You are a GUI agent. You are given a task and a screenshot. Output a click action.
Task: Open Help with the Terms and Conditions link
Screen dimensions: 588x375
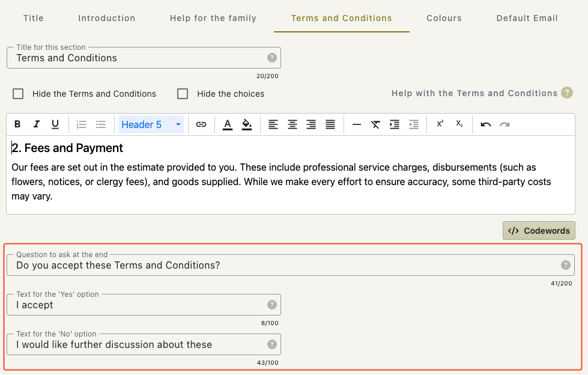474,93
